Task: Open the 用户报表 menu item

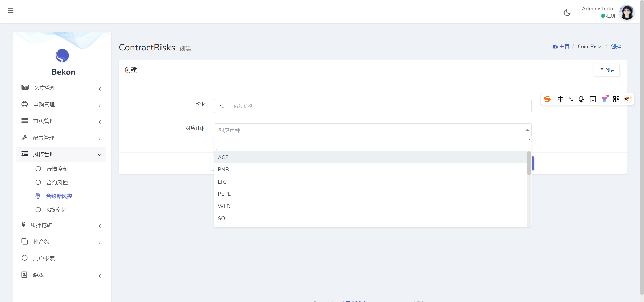Action: pos(44,258)
